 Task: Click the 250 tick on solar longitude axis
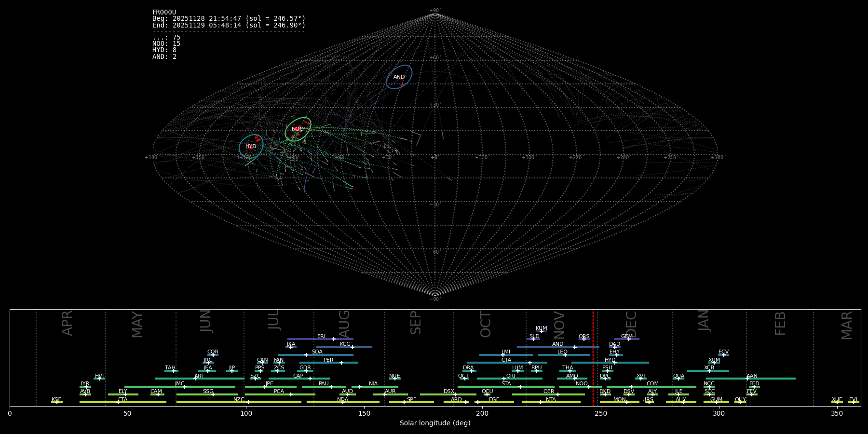coord(600,413)
